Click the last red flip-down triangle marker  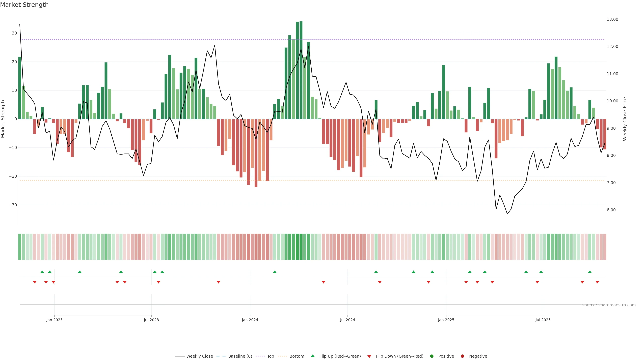pos(597,282)
